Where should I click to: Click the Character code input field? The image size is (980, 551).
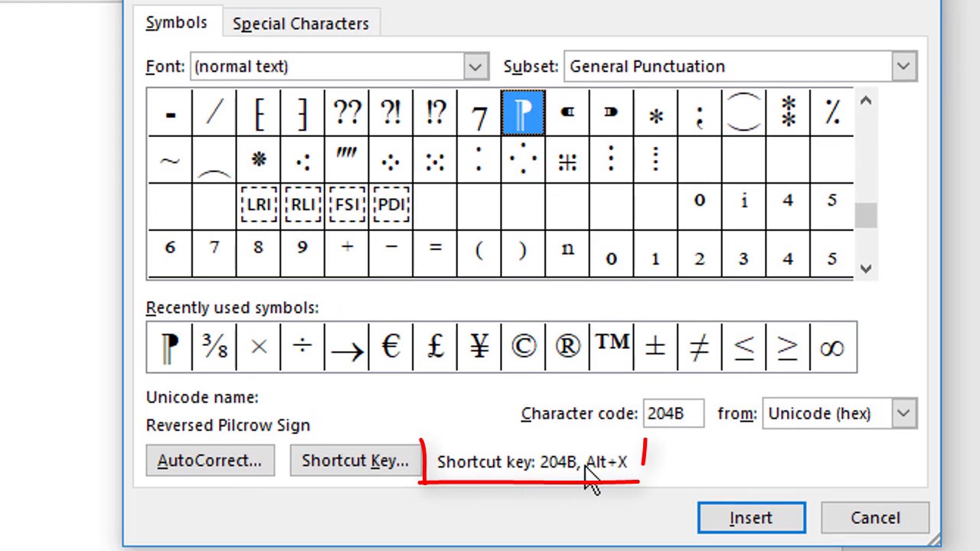pos(673,413)
